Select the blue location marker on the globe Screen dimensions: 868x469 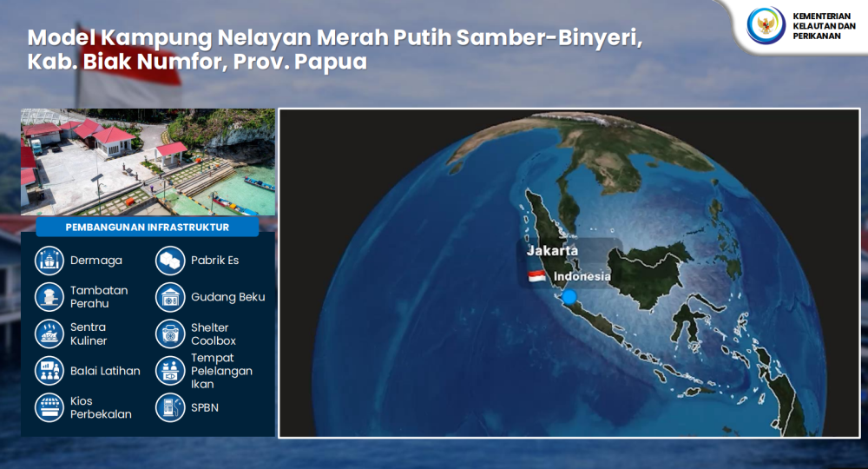[569, 297]
